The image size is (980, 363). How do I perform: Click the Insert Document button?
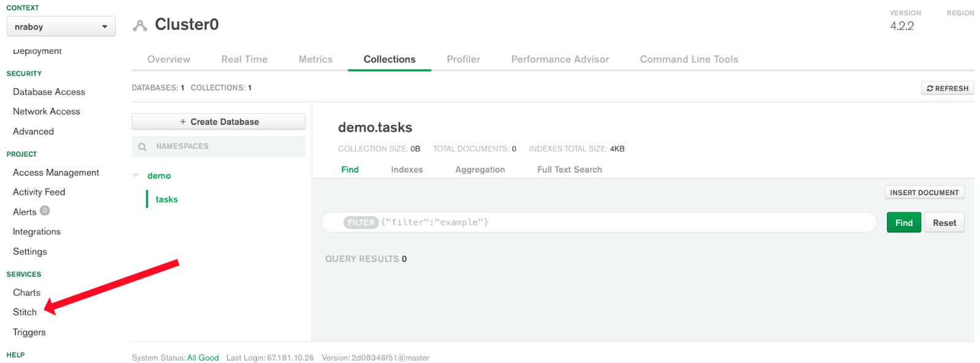924,192
